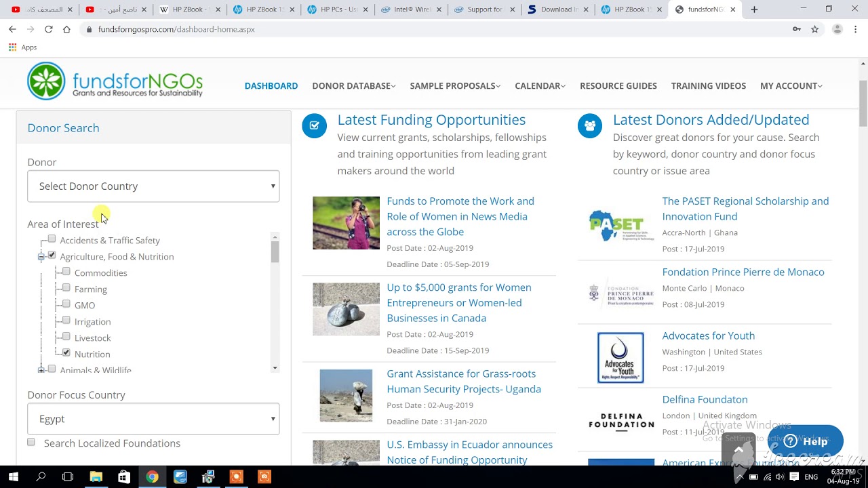Open Advocates for Youth donor link
This screenshot has width=868, height=488.
point(708,335)
